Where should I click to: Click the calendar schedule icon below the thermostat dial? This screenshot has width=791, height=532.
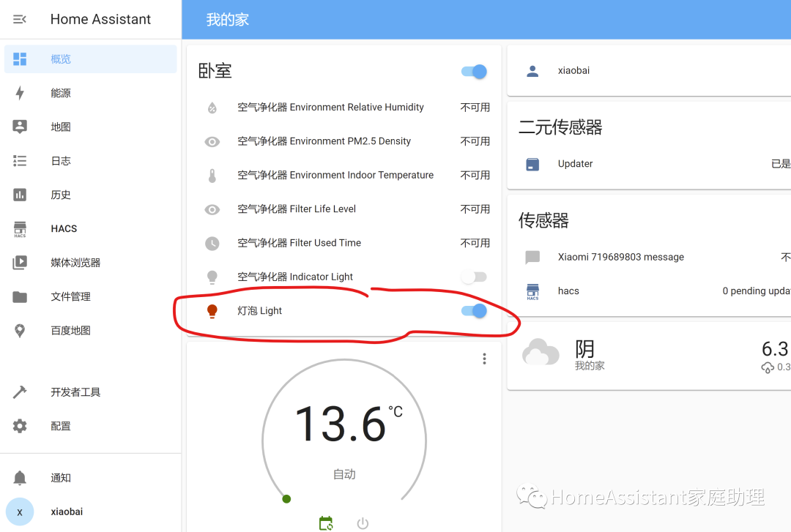point(325,522)
